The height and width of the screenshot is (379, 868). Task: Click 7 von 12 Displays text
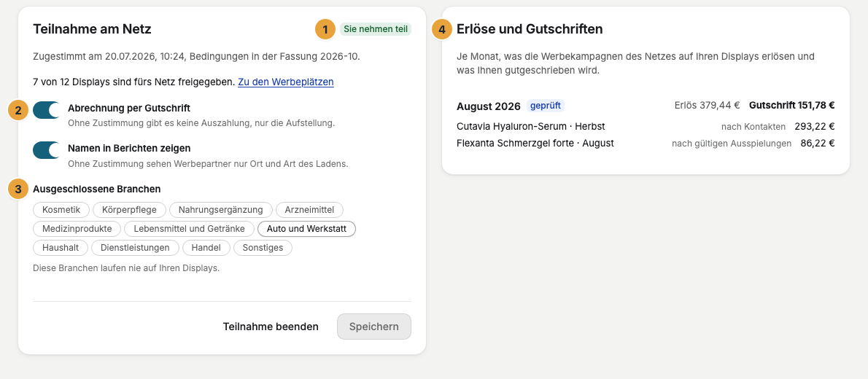(134, 82)
